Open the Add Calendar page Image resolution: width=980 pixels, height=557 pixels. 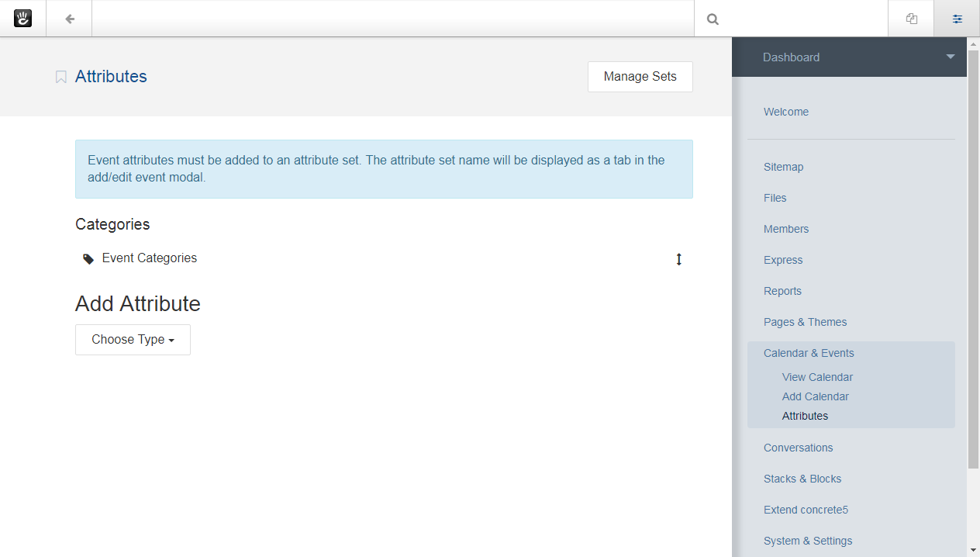(x=815, y=396)
